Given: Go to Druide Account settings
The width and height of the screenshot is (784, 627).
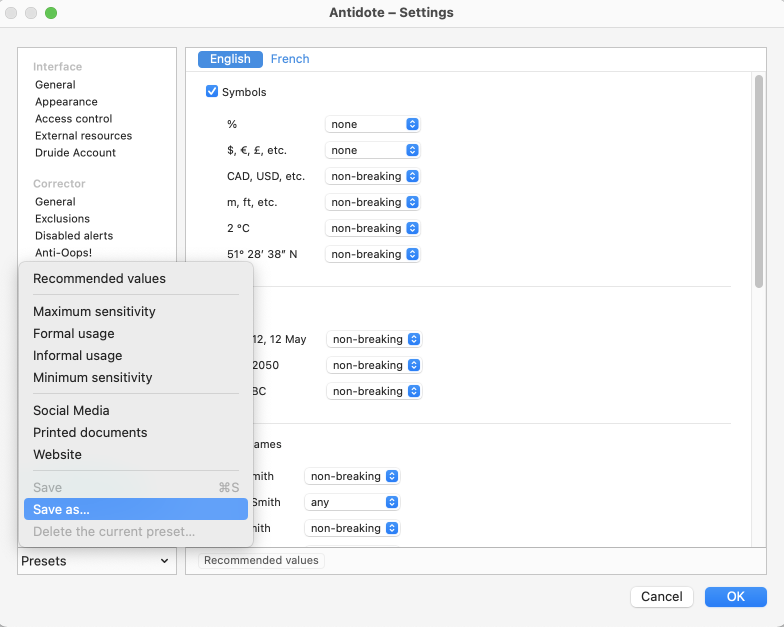Looking at the screenshot, I should coord(75,153).
